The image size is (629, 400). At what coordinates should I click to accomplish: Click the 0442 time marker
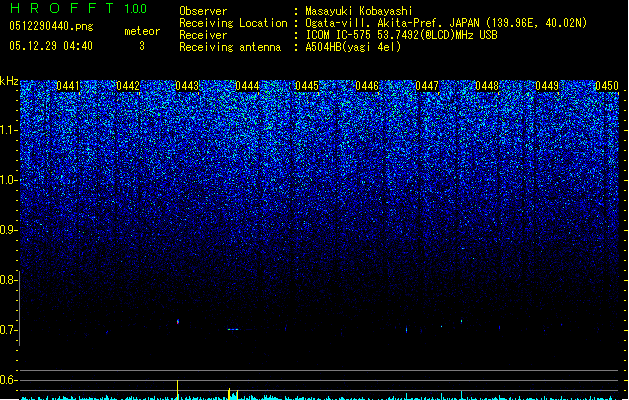click(x=128, y=86)
